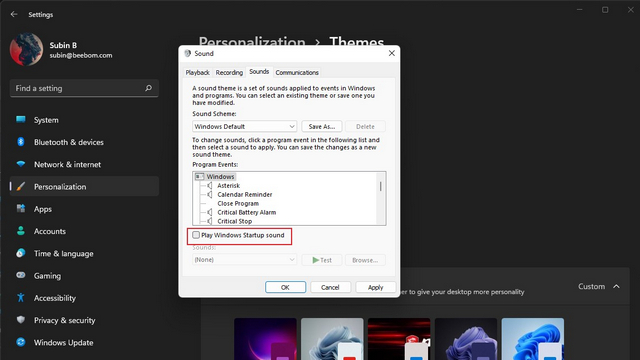The height and width of the screenshot is (360, 640).
Task: Select Calendar Reminder event
Action: [x=244, y=194]
